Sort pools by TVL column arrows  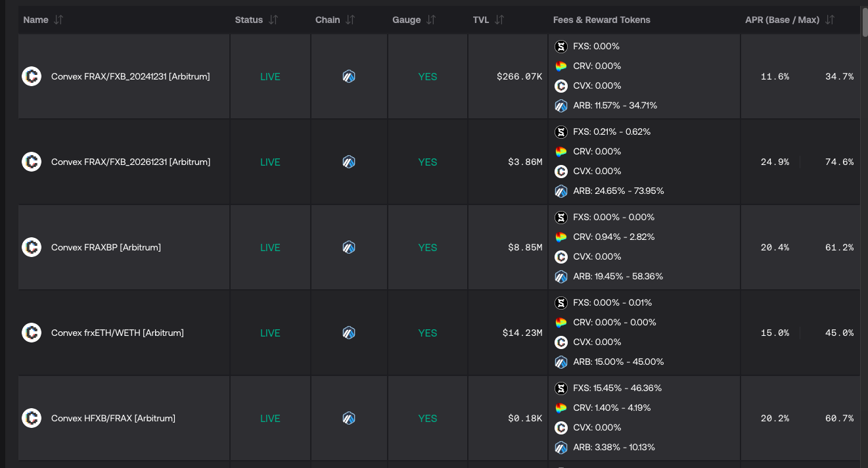tap(499, 20)
